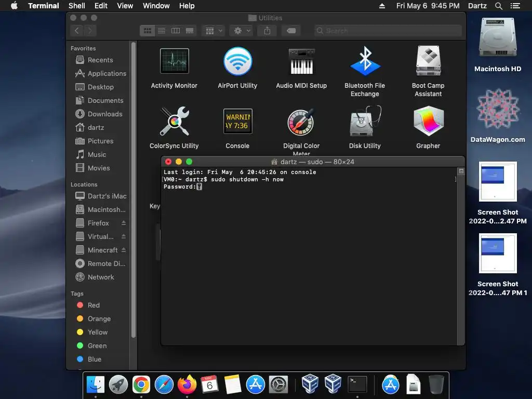Open Launchpad from the Dock
The image size is (532, 399).
[118, 384]
